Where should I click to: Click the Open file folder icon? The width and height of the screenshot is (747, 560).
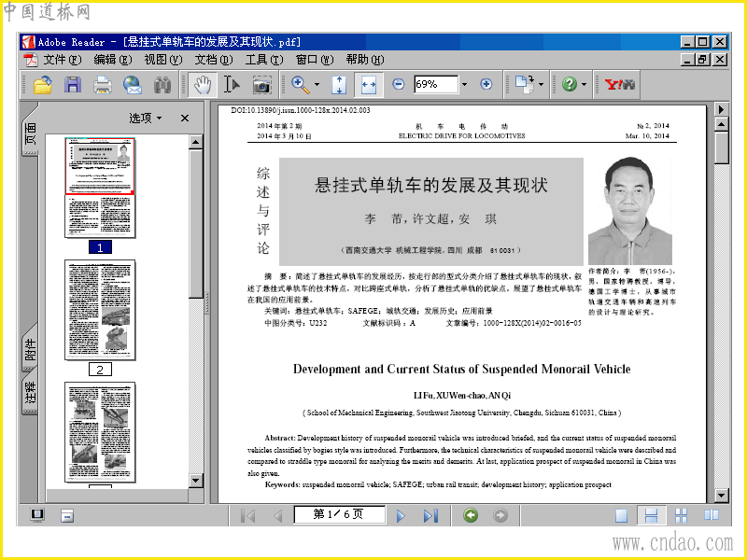[43, 85]
